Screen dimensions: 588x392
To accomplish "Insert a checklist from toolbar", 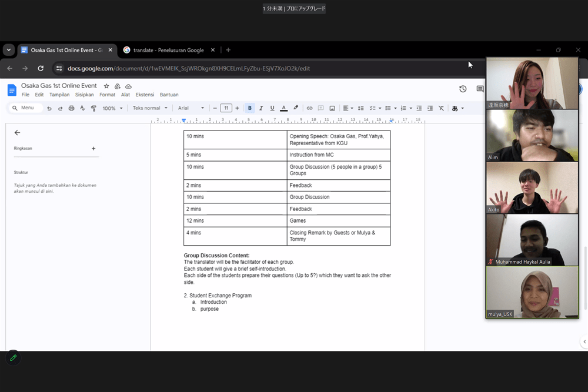I will click(372, 108).
